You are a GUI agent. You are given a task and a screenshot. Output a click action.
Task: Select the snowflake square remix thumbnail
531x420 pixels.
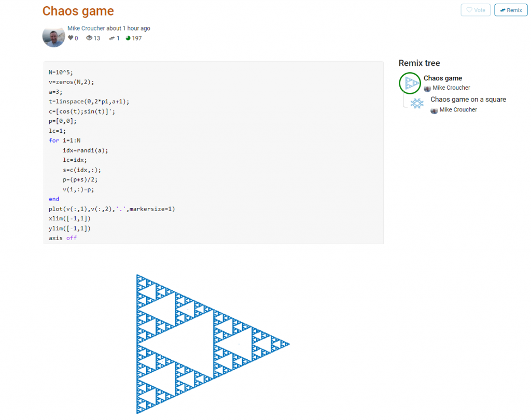point(417,104)
